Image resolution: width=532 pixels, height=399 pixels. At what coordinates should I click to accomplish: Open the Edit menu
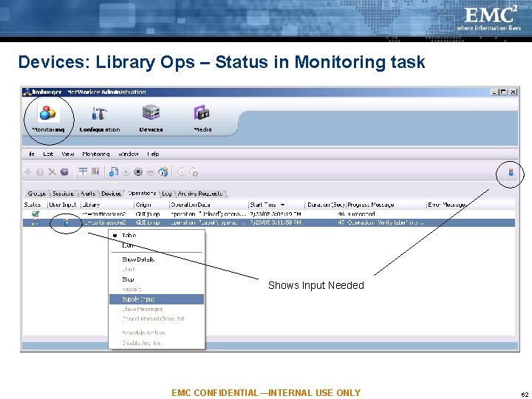point(48,154)
